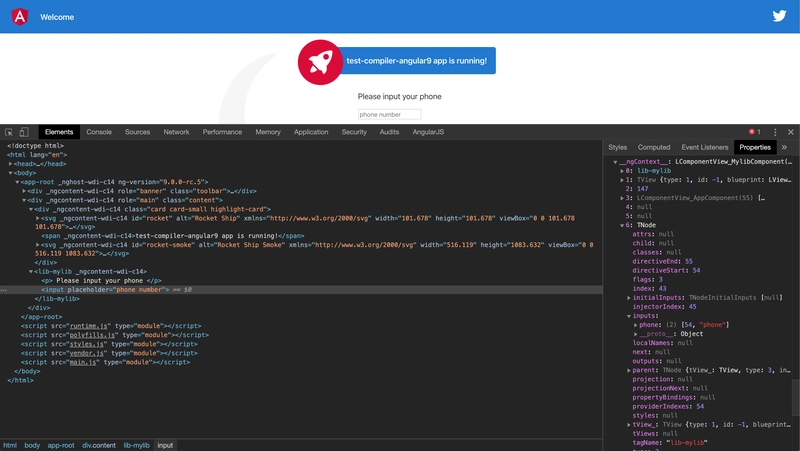Screen dimensions: 800x451
Task: Show more sidebar tabs chevron
Action: pos(784,147)
